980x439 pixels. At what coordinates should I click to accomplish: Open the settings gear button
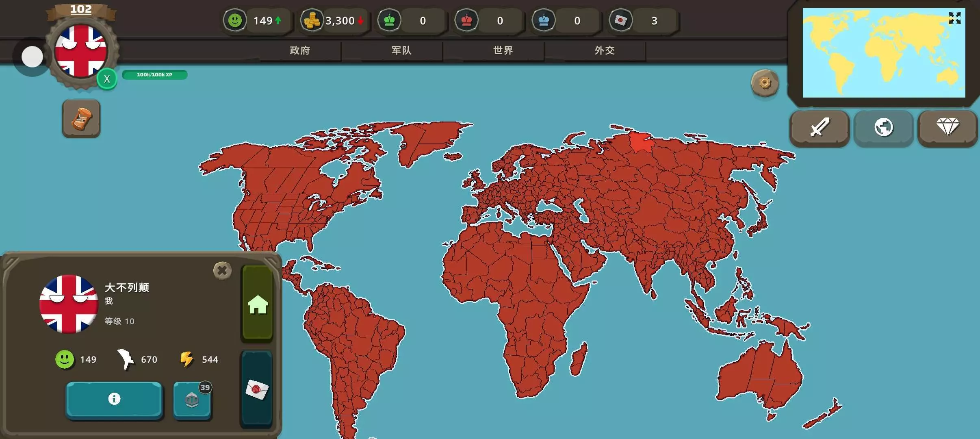[765, 83]
